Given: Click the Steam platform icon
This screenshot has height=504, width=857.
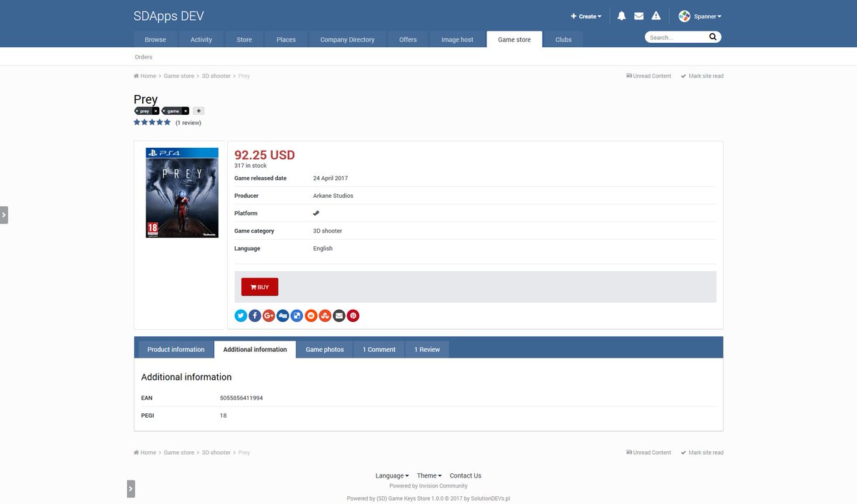Looking at the screenshot, I should point(316,213).
